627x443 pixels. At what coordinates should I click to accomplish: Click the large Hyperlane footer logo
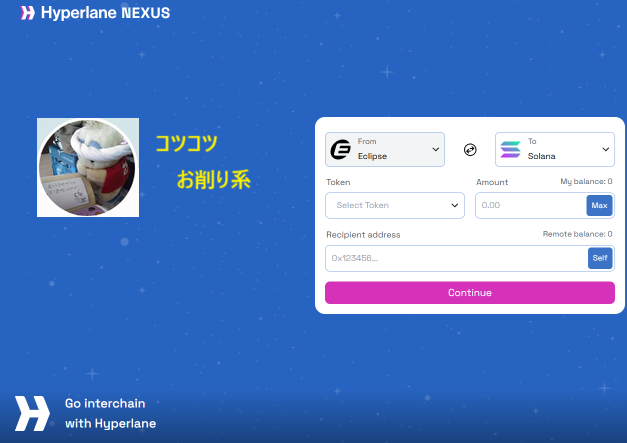pos(32,413)
